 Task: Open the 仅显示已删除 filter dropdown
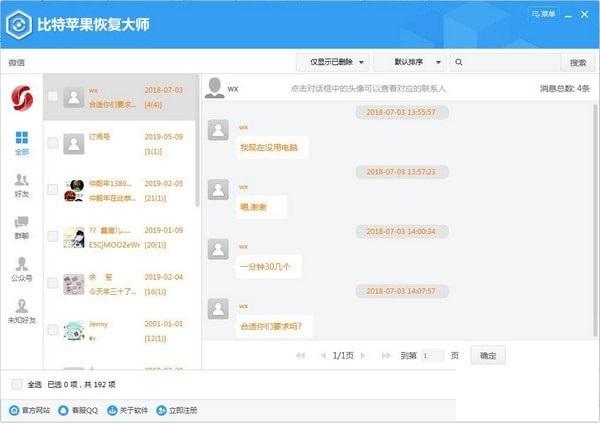[333, 62]
